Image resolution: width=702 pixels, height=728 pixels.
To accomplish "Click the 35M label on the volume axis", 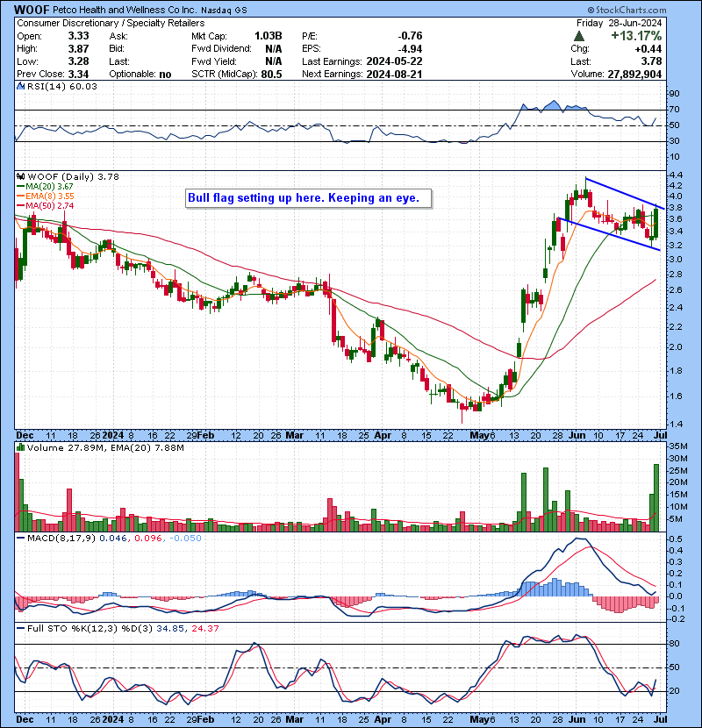I will tap(677, 446).
